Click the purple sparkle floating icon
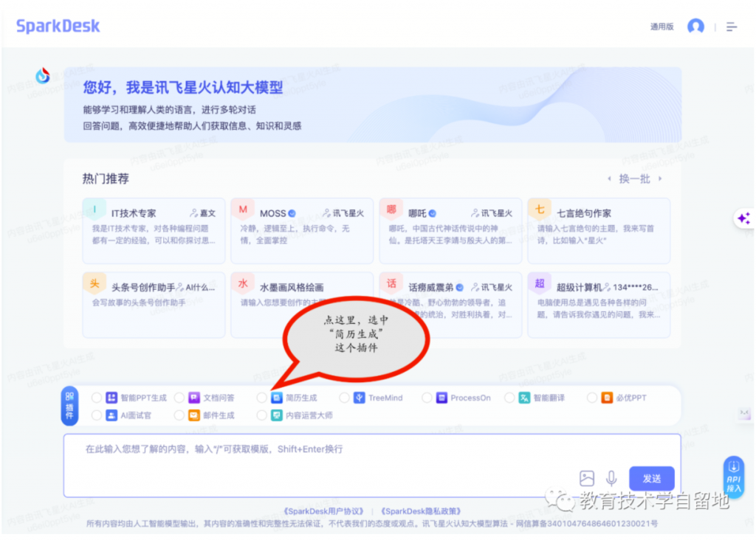 744,218
